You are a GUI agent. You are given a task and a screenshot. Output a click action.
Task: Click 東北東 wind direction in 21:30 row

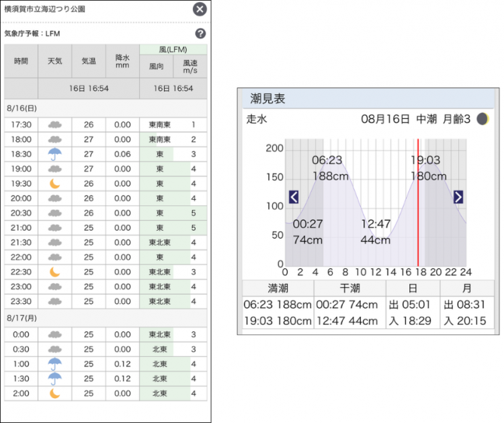tap(160, 243)
